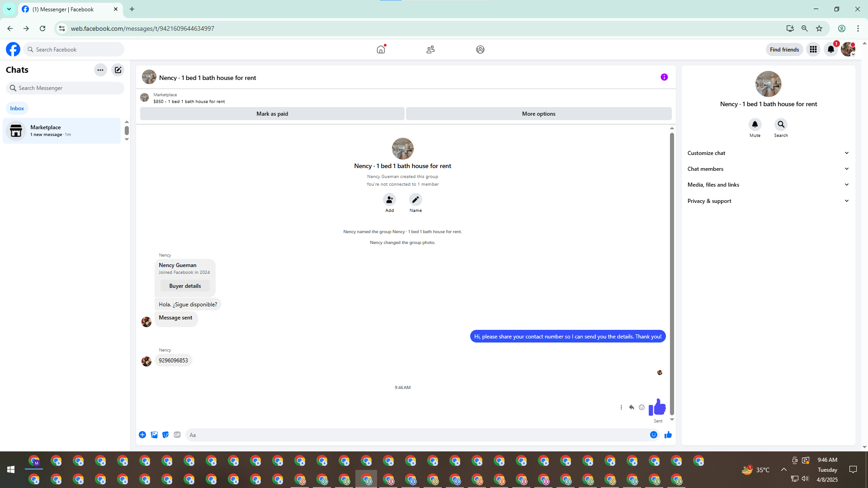Click the Buyer details button
Screen dimensions: 868x488
185,286
